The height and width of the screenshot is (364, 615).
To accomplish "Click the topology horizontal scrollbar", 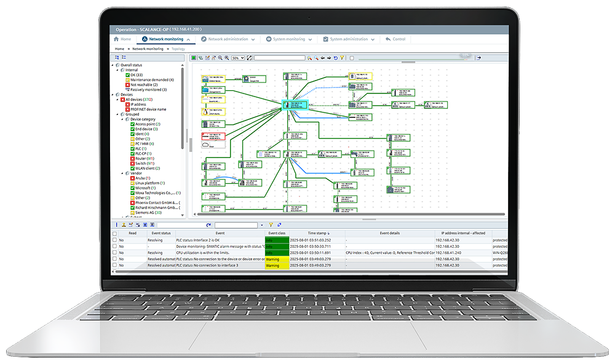I will pos(351,214).
